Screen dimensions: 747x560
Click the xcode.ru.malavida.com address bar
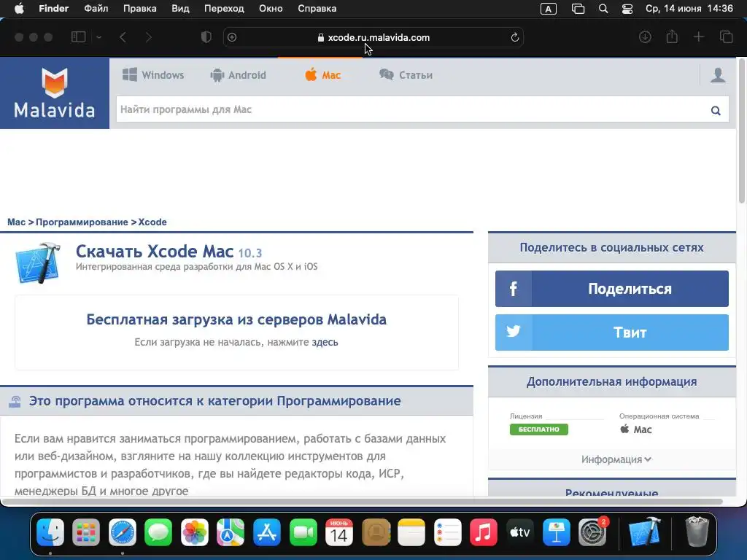373,37
